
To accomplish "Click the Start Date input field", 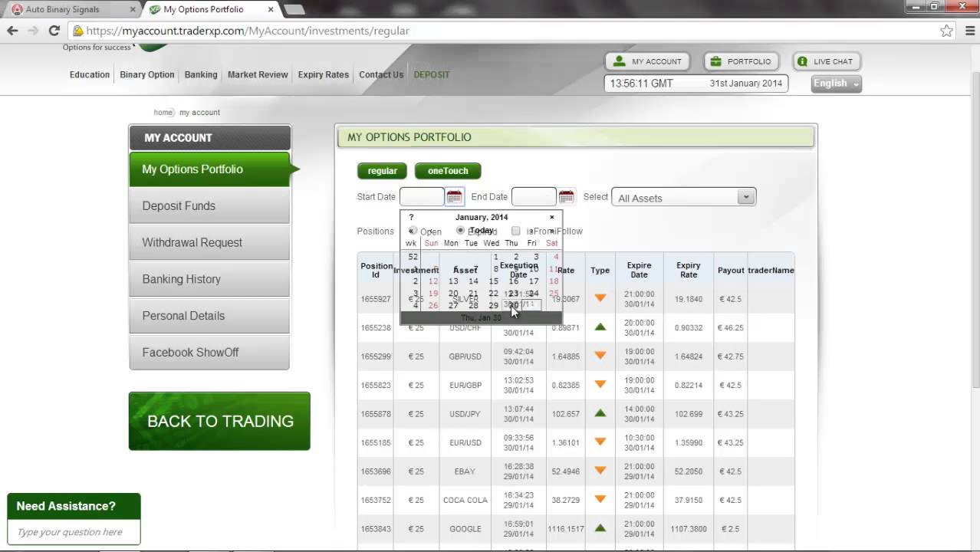I will tap(422, 197).
